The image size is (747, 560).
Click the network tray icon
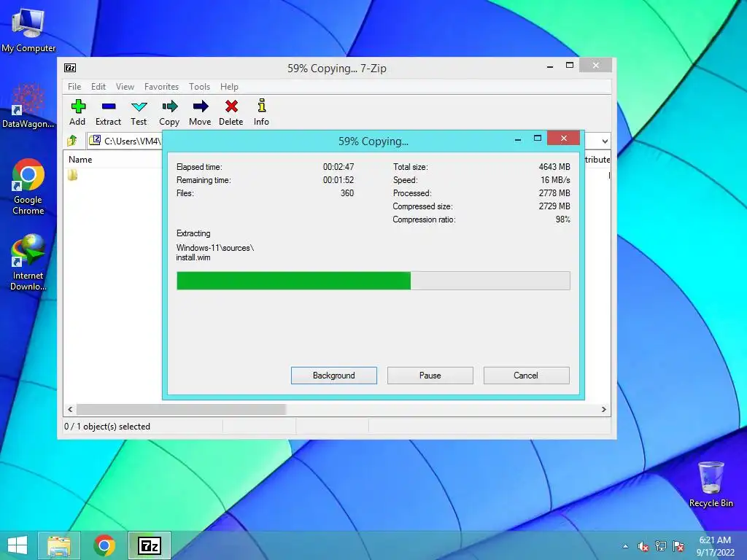tap(661, 546)
